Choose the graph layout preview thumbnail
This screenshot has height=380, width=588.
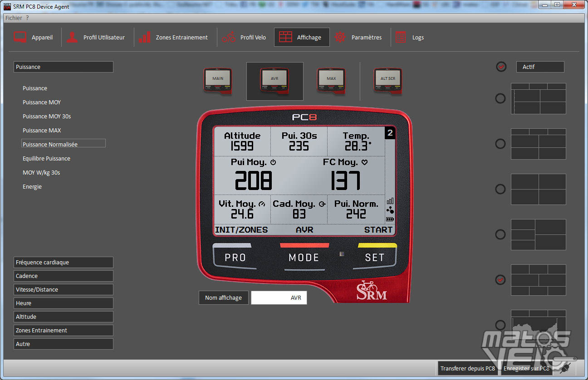[539, 325]
